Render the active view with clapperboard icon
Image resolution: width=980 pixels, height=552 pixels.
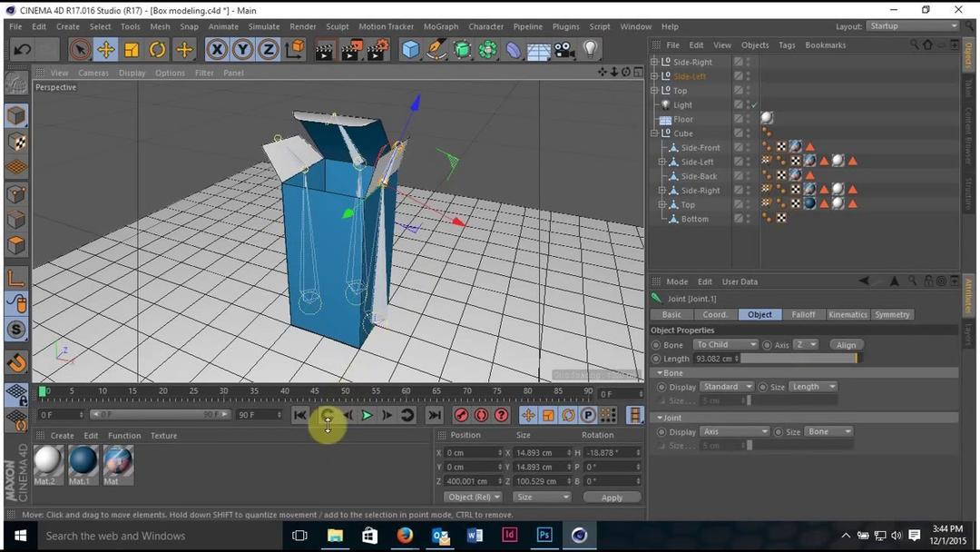(324, 49)
